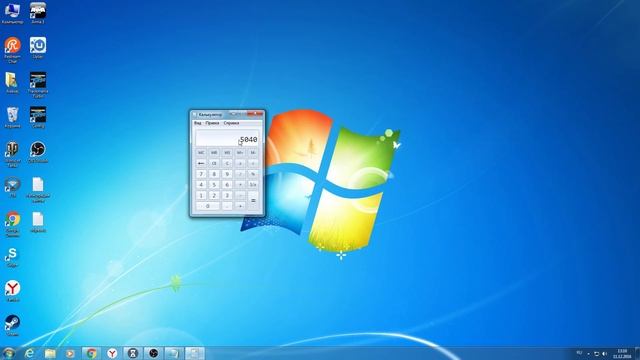This screenshot has height=360, width=640.
Task: Click digit 3 on the calculator
Action: coord(227,195)
